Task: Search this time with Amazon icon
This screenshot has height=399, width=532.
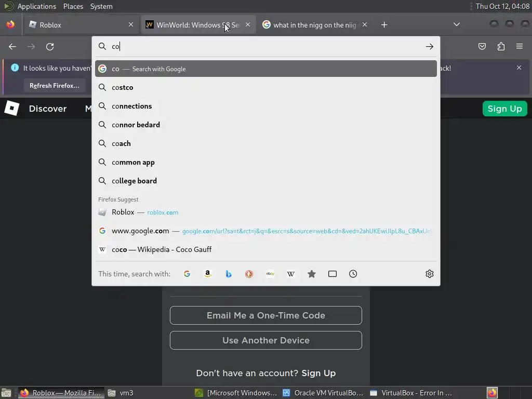Action: click(x=208, y=274)
